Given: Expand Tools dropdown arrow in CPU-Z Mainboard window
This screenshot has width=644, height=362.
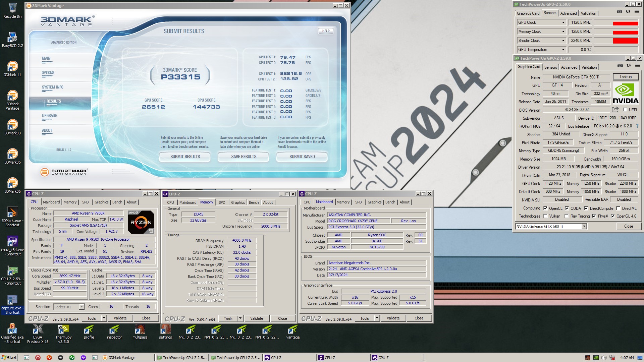Looking at the screenshot, I should (x=377, y=318).
